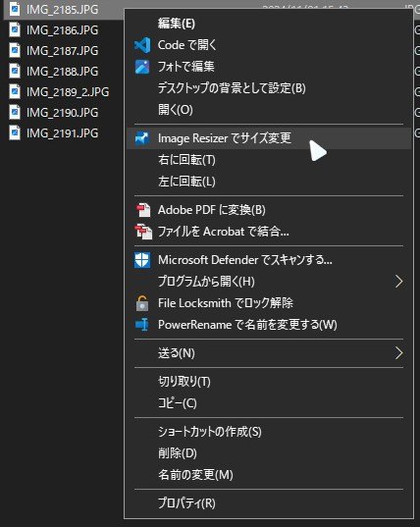Click the file icon of IMG_2185.JPG
Screen dimensions: 420x527
[x=15, y=9]
